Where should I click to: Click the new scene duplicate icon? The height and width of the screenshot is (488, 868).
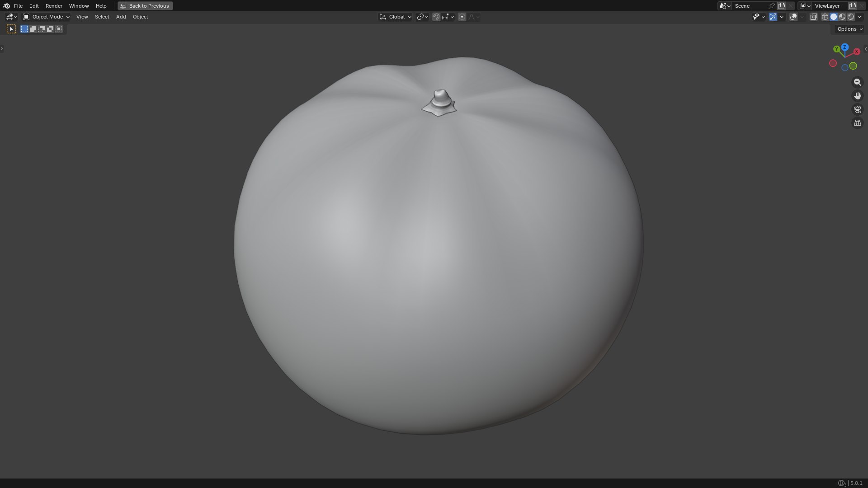tap(782, 6)
